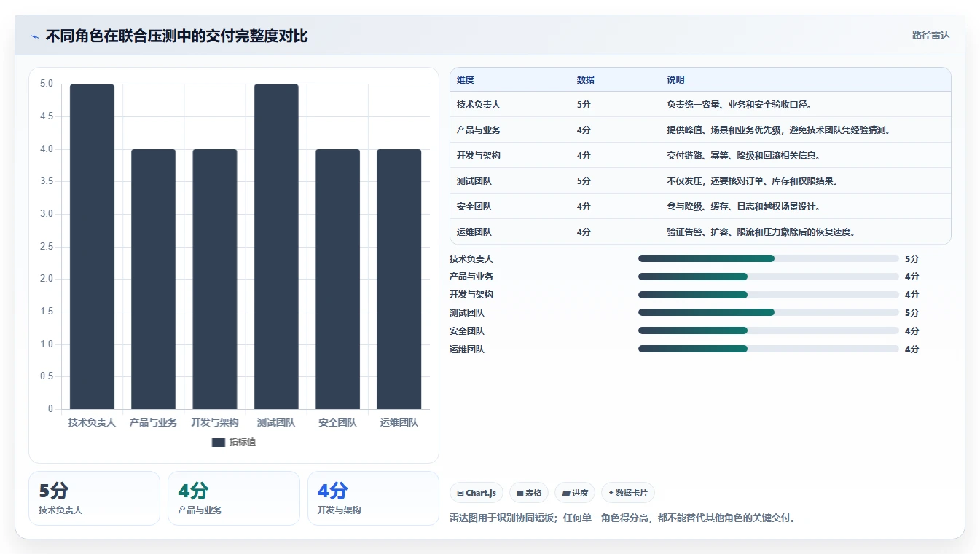Click the 运维团队 progress bar
Viewport: 980px width, 554px height.
click(769, 349)
